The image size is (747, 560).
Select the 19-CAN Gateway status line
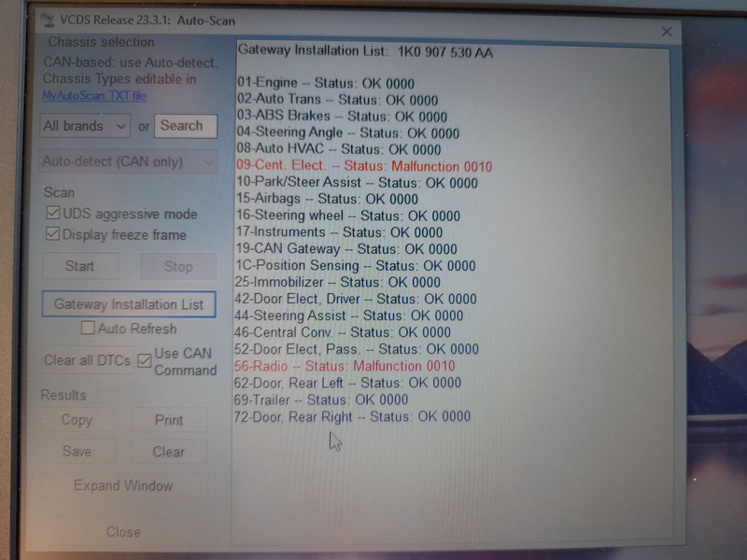coord(346,249)
